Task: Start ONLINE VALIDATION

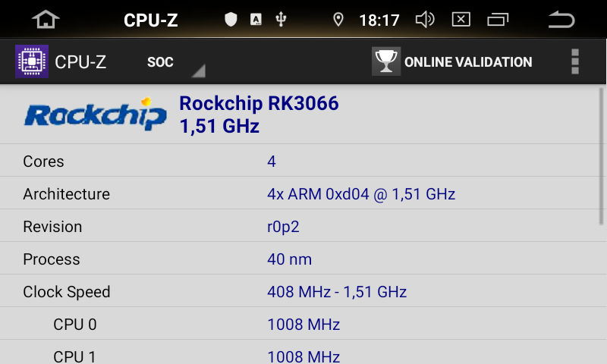Action: 468,62
